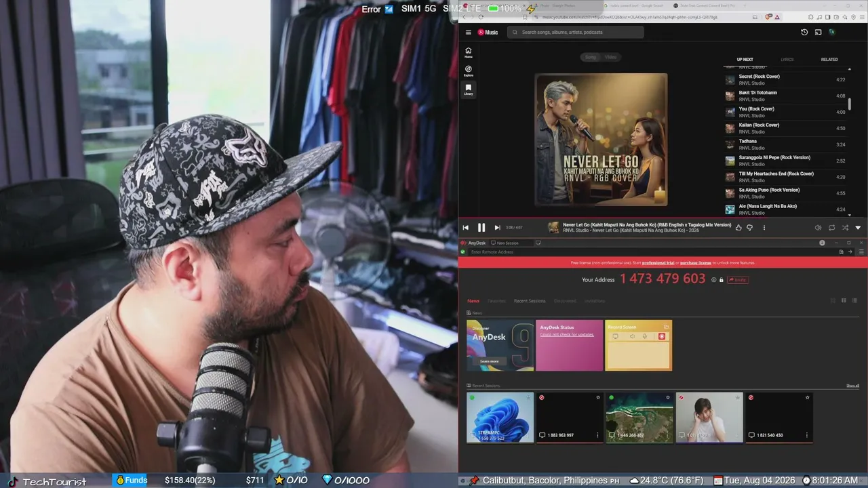Open the RELATED tab
The image size is (868, 488).
[829, 60]
